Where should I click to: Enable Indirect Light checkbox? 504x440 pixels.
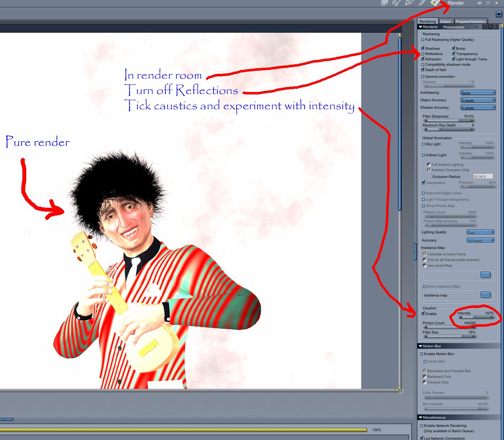[x=423, y=155]
